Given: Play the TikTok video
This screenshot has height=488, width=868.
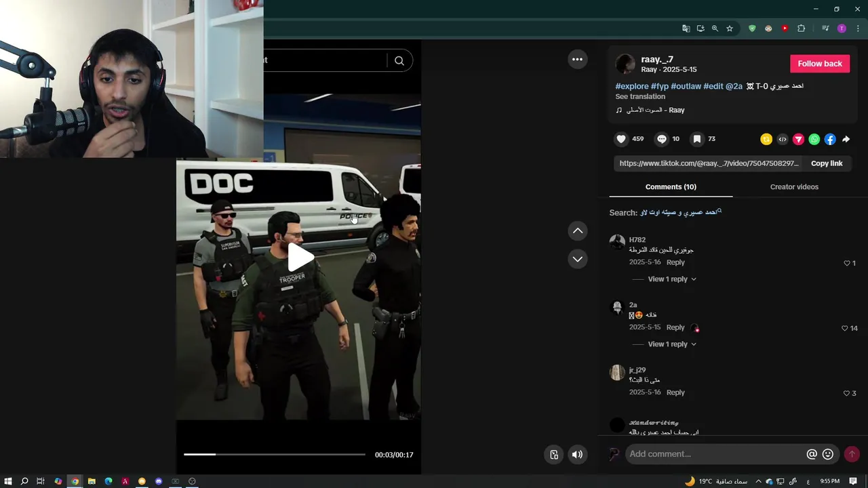Looking at the screenshot, I should tap(300, 258).
